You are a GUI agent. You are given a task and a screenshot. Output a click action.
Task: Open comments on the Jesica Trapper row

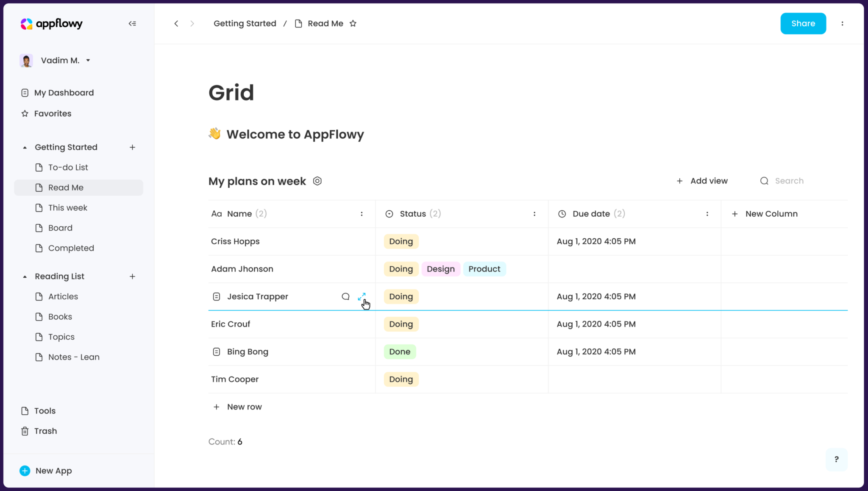pyautogui.click(x=345, y=296)
